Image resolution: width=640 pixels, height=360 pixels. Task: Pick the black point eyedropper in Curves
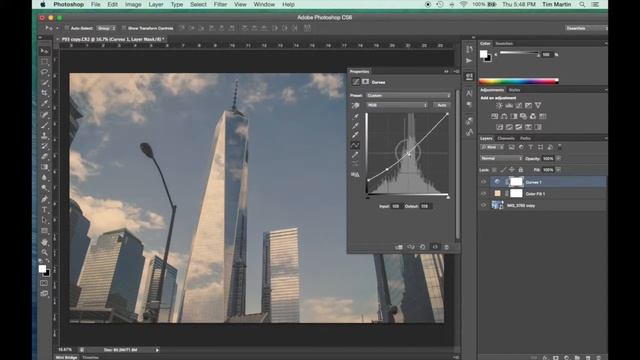[356, 117]
